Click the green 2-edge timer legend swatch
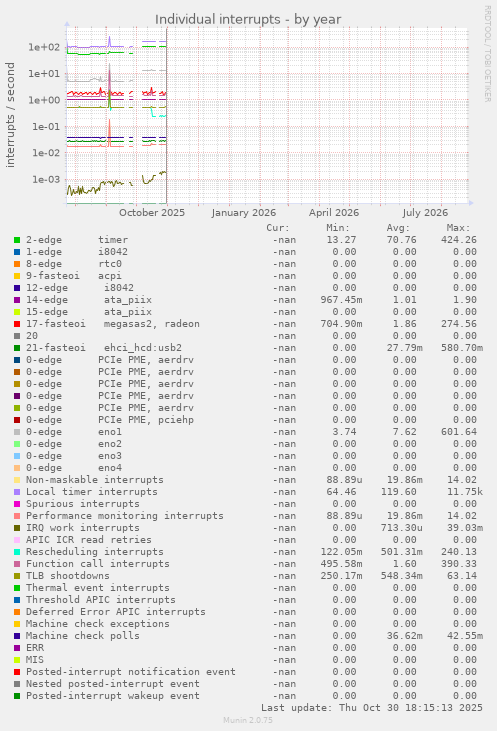 click(17, 240)
